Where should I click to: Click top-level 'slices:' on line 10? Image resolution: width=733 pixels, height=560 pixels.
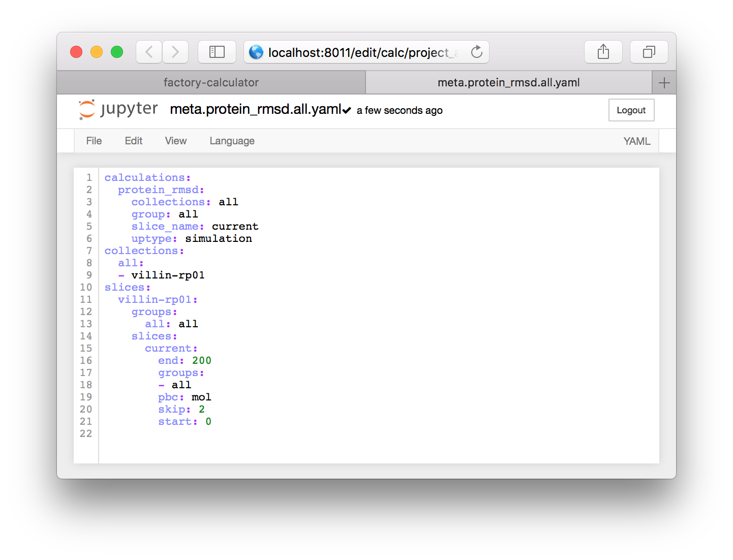[x=128, y=287]
